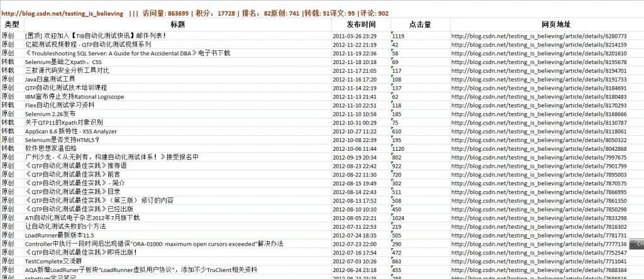Open the URL ending in details/7711041
Viewport: 644px width, 279px height.
coord(539,261)
